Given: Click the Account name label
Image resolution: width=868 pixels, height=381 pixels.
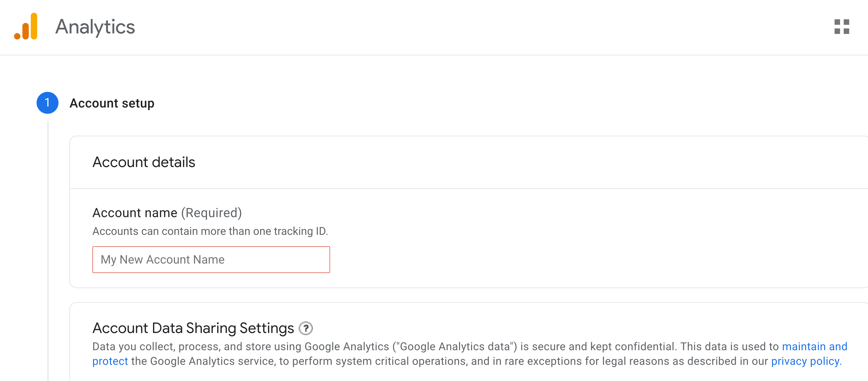Looking at the screenshot, I should coord(135,213).
